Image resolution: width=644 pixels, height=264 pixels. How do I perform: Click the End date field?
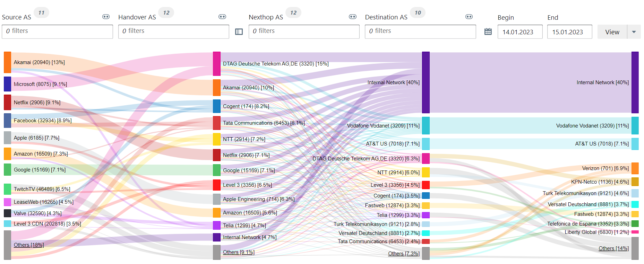coord(569,32)
